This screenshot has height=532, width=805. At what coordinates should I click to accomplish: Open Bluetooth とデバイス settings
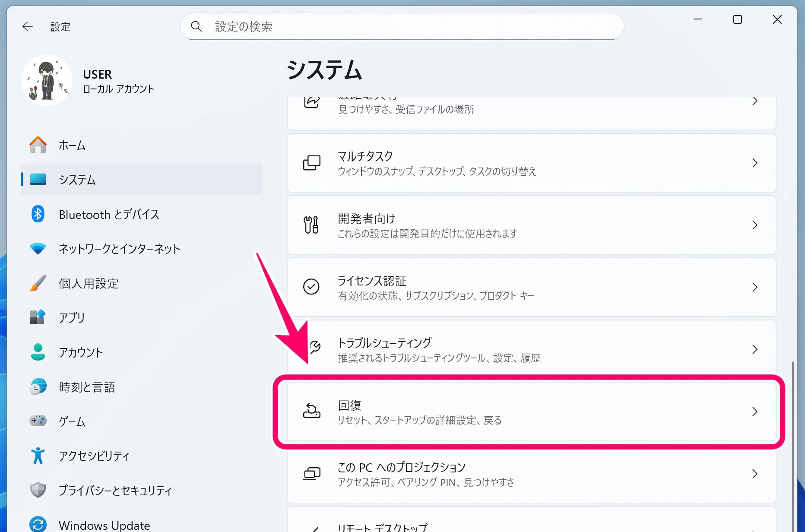(142, 214)
